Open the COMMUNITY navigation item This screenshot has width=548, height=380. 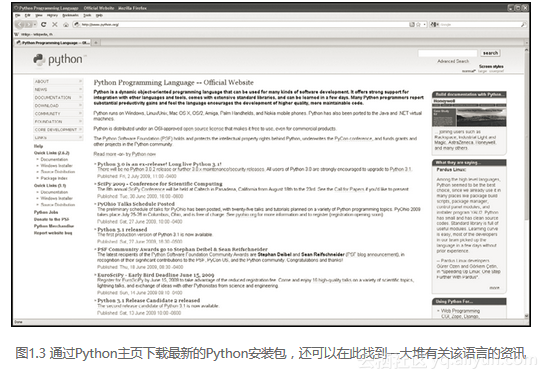point(58,114)
